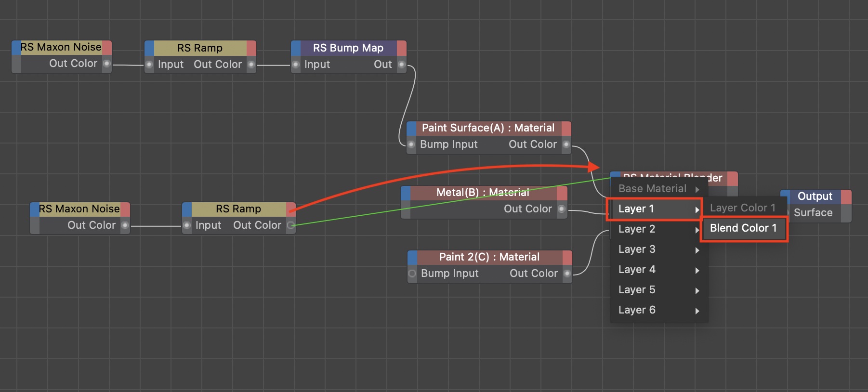The width and height of the screenshot is (868, 392).
Task: Click Out port on RS Bump Map node
Action: 402,65
